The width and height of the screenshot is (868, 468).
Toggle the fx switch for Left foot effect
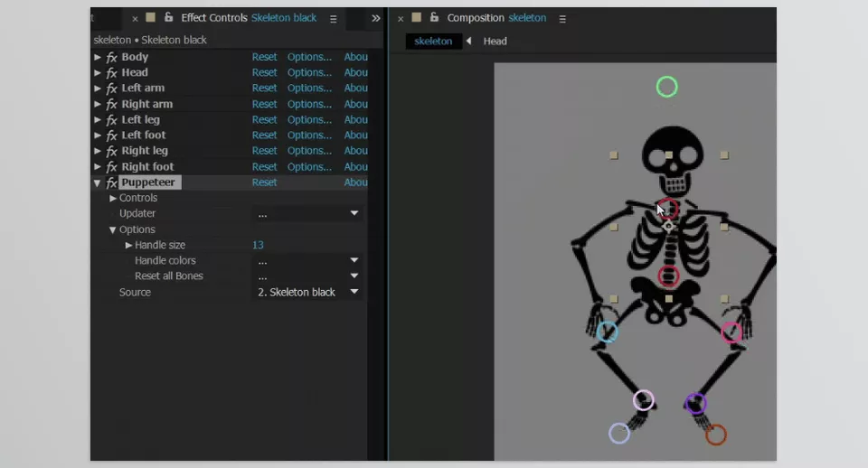pos(111,135)
